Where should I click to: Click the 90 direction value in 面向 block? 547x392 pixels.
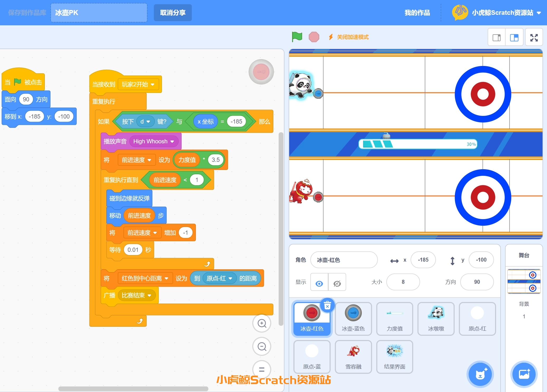26,100
